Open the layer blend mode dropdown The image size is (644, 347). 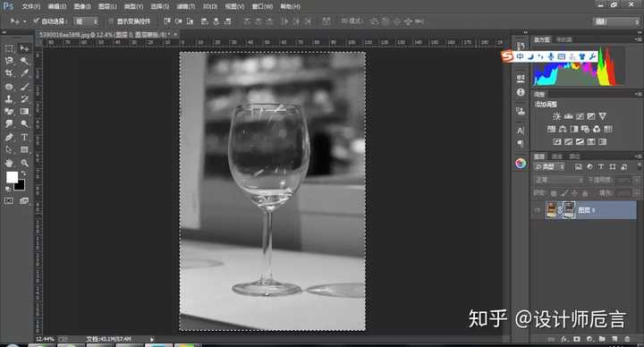559,180
